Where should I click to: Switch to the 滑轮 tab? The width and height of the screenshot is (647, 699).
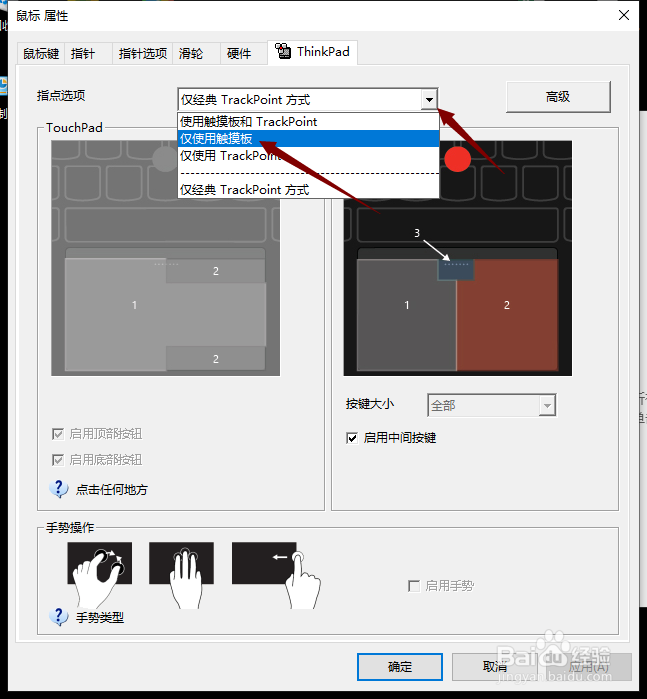(196, 54)
